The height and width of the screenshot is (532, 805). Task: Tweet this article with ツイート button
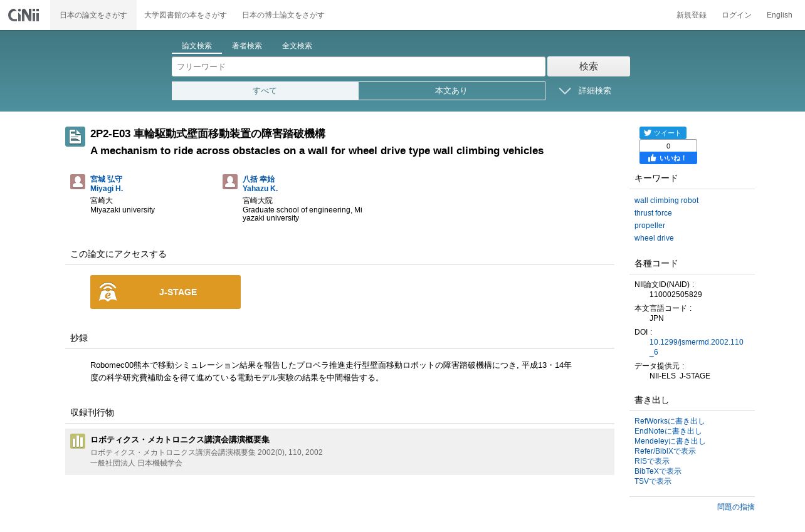(x=663, y=133)
